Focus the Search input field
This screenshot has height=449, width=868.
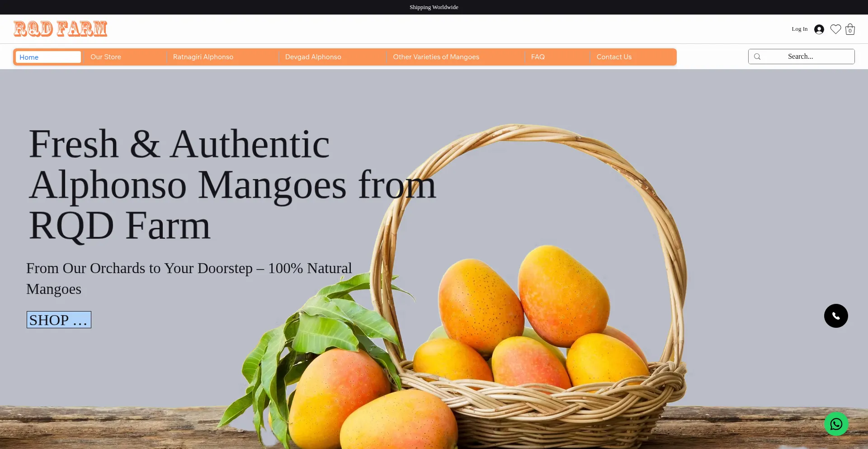(x=801, y=57)
